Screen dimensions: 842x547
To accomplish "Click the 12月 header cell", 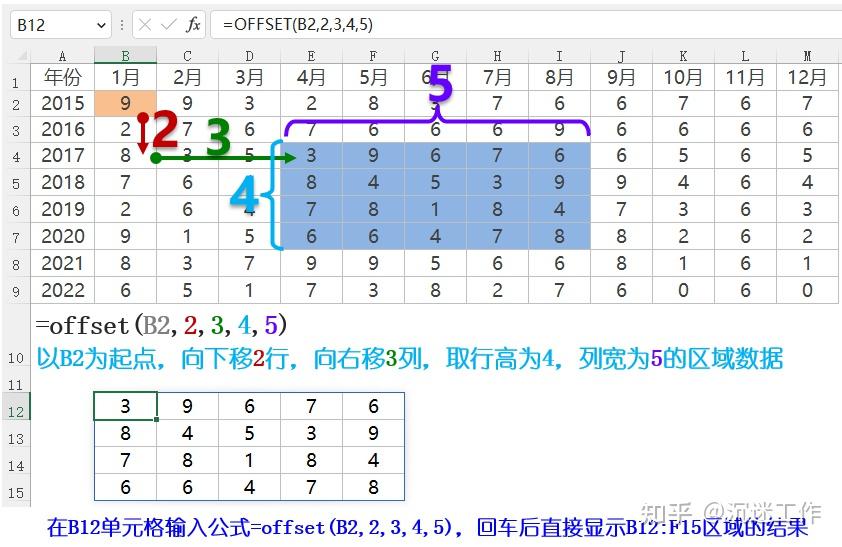I will [x=808, y=77].
